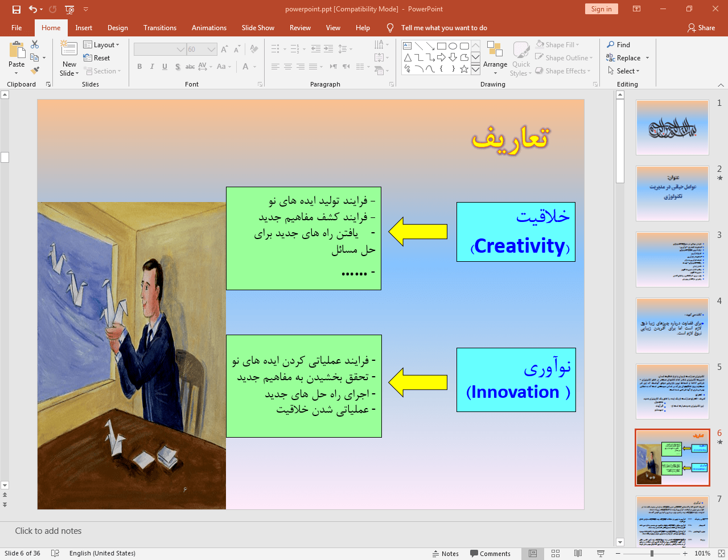
Task: Toggle underline formatting
Action: click(164, 67)
